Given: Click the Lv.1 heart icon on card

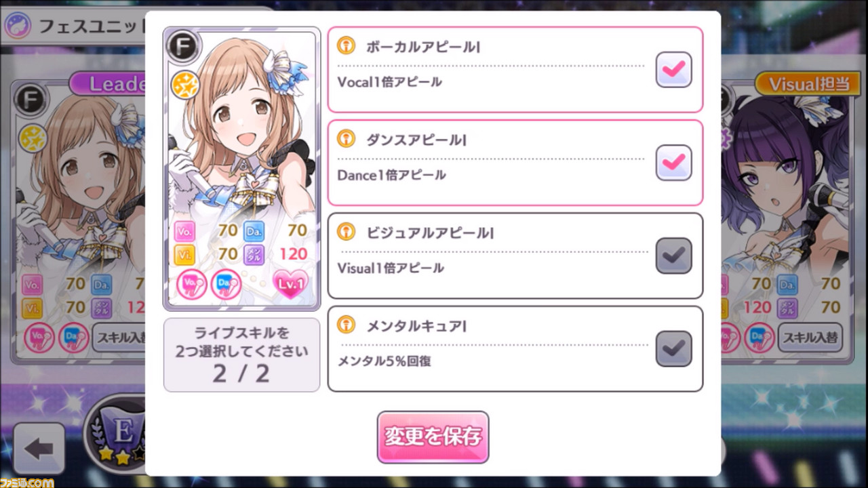Looking at the screenshot, I should tap(291, 285).
